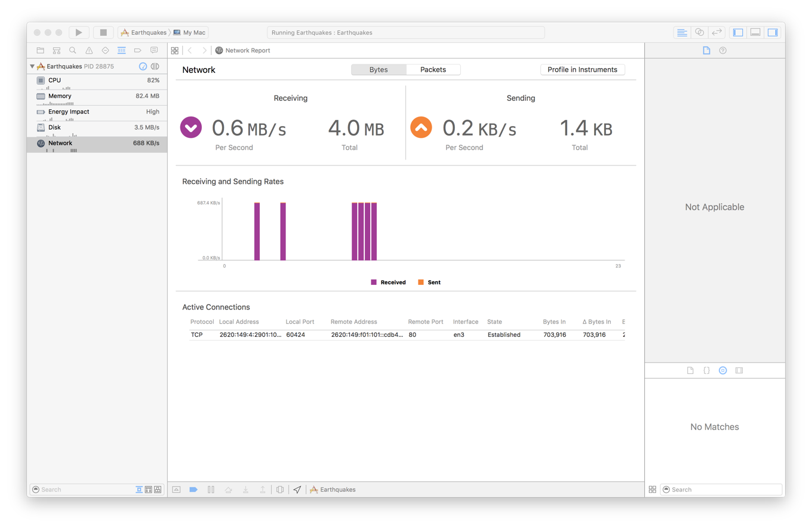The width and height of the screenshot is (812, 528).
Task: Deactivate breakpoints with the blue flag
Action: (x=193, y=489)
